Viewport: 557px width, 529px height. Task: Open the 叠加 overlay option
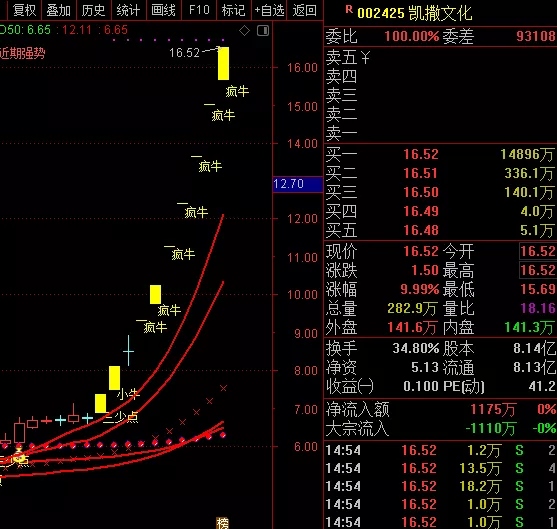pos(58,10)
